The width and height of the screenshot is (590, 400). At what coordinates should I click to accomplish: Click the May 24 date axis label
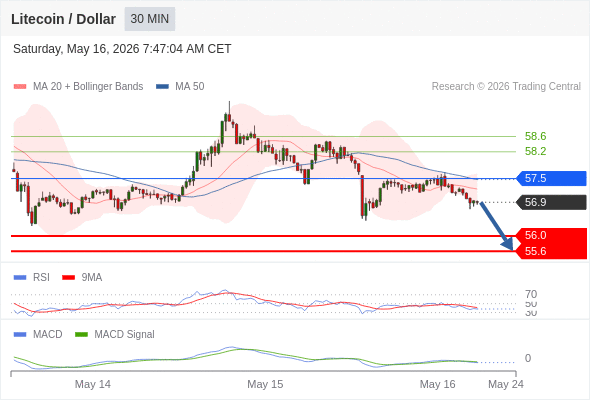506,384
